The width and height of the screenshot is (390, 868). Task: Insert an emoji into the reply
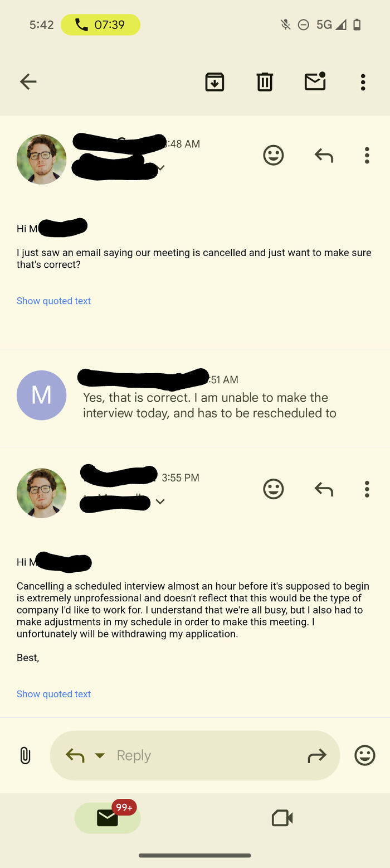(365, 755)
